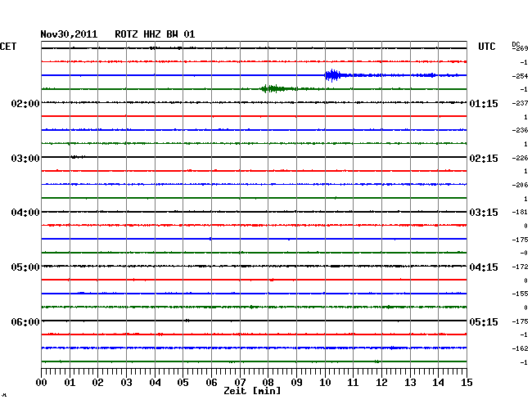
Task: Click the DC offset value -162
Action: coord(520,348)
